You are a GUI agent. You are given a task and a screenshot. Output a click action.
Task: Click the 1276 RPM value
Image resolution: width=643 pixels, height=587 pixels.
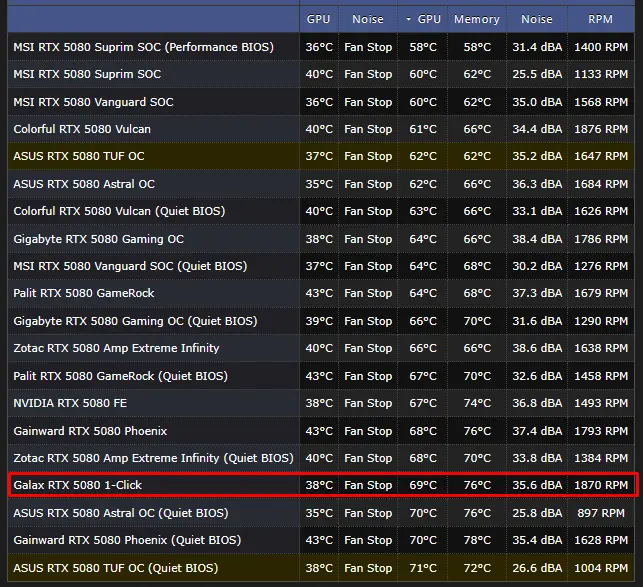point(601,266)
